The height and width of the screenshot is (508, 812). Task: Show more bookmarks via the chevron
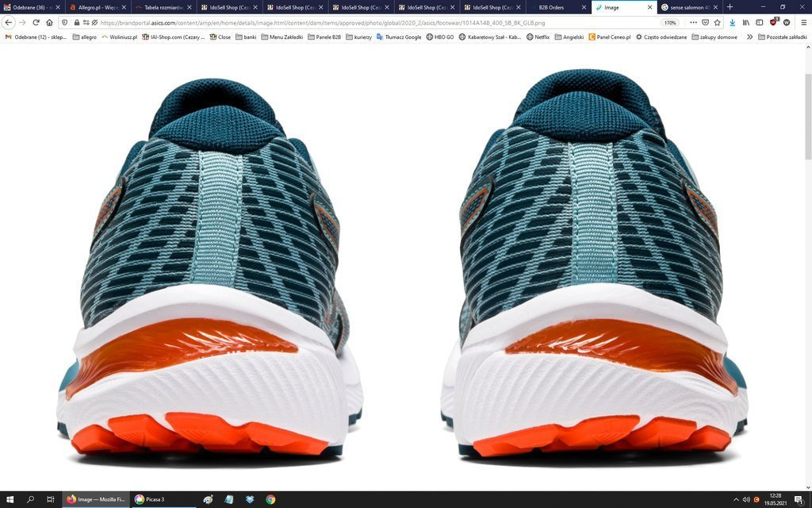pyautogui.click(x=749, y=37)
